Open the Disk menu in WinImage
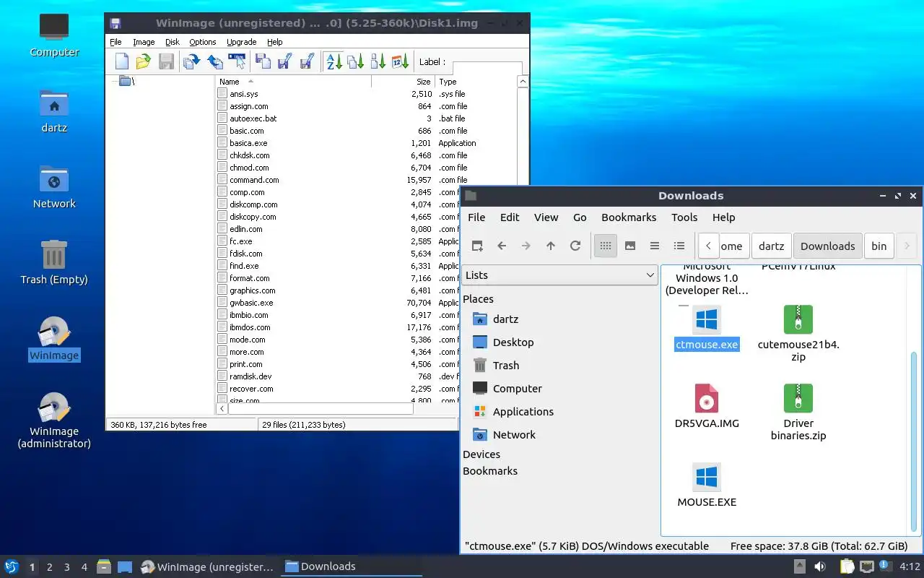924x578 pixels. (172, 42)
